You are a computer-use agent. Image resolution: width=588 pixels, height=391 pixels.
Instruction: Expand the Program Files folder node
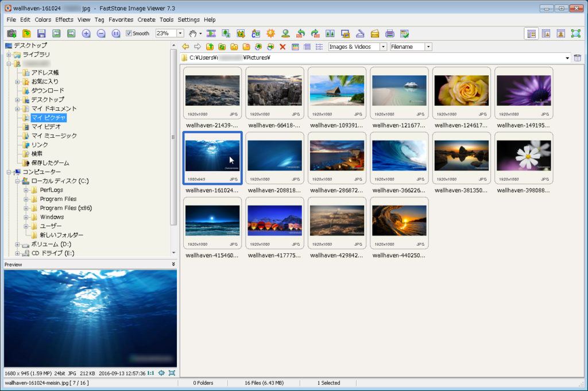tap(26, 199)
